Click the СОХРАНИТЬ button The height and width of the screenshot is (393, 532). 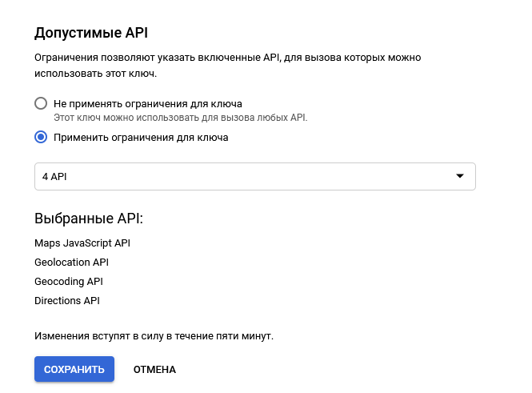74,369
